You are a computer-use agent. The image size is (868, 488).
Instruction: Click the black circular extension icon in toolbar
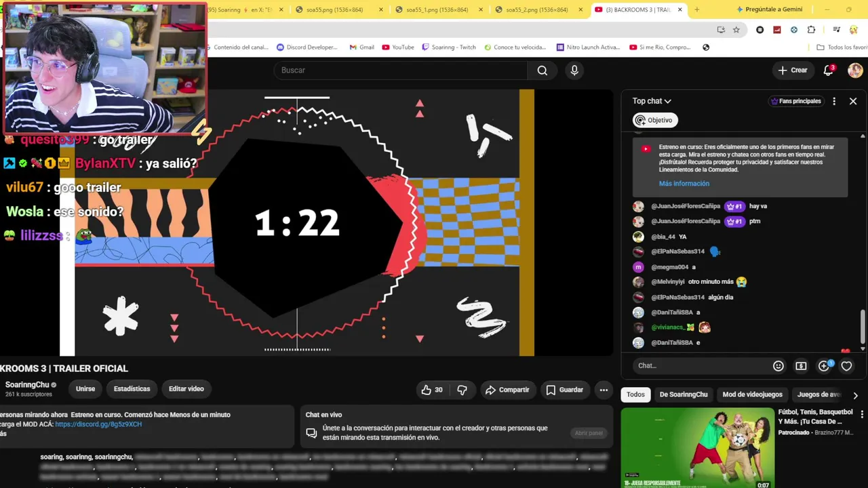(x=759, y=30)
